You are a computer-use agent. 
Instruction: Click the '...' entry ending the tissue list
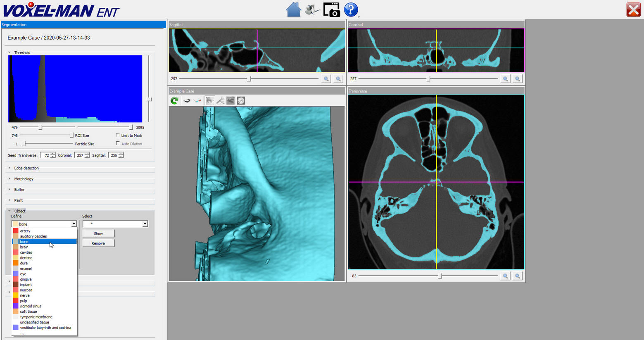coord(44,333)
